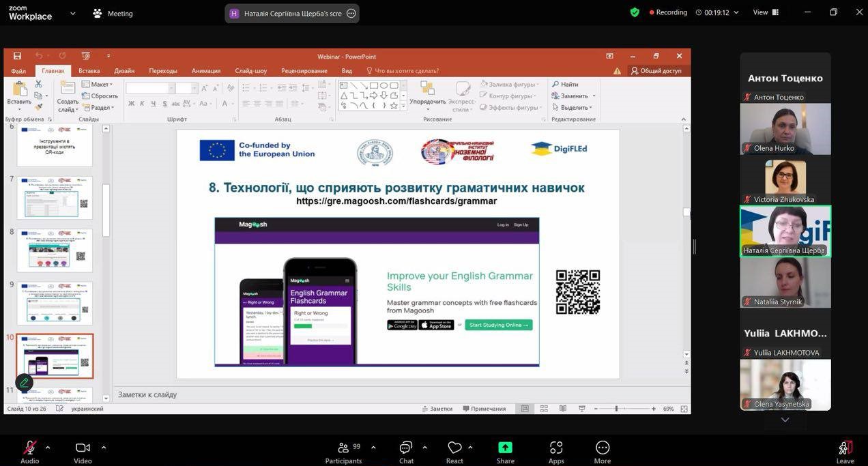Click the Общий доступ share button
Image resolution: width=868 pixels, height=466 pixels.
[656, 70]
